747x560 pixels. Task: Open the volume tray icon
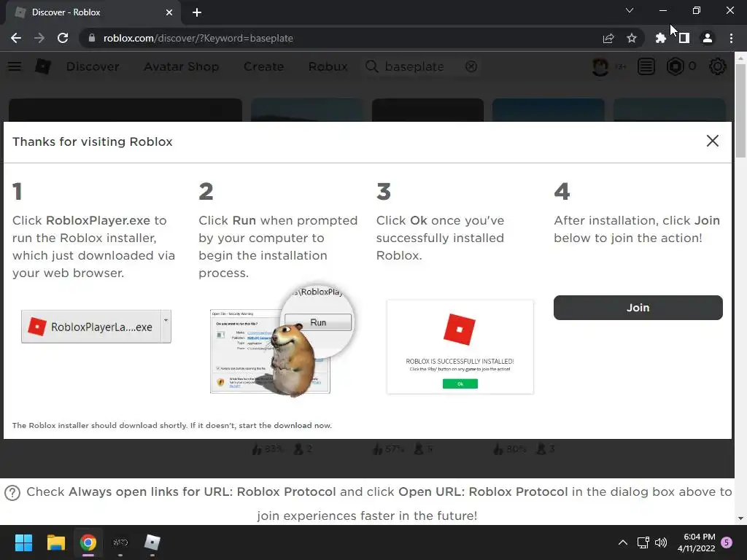[x=661, y=542]
